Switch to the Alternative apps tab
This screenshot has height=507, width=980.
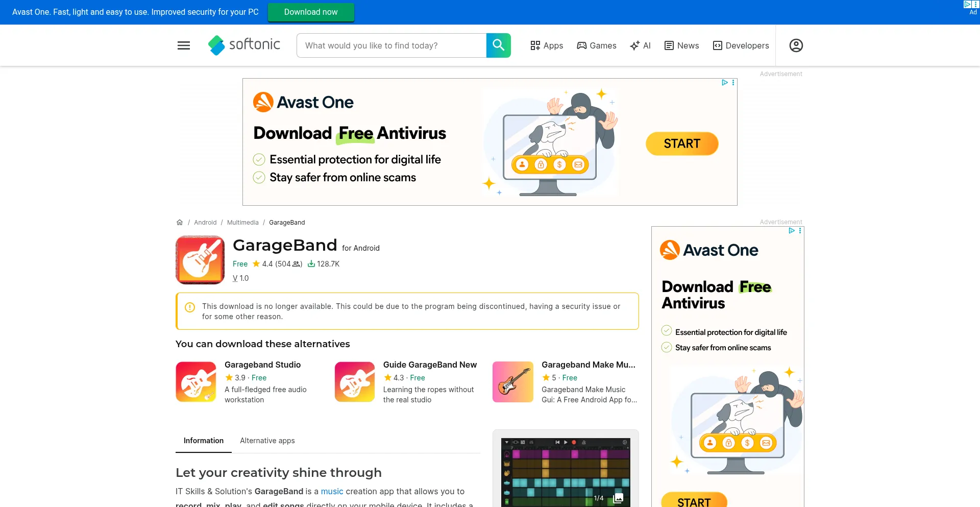[267, 441]
